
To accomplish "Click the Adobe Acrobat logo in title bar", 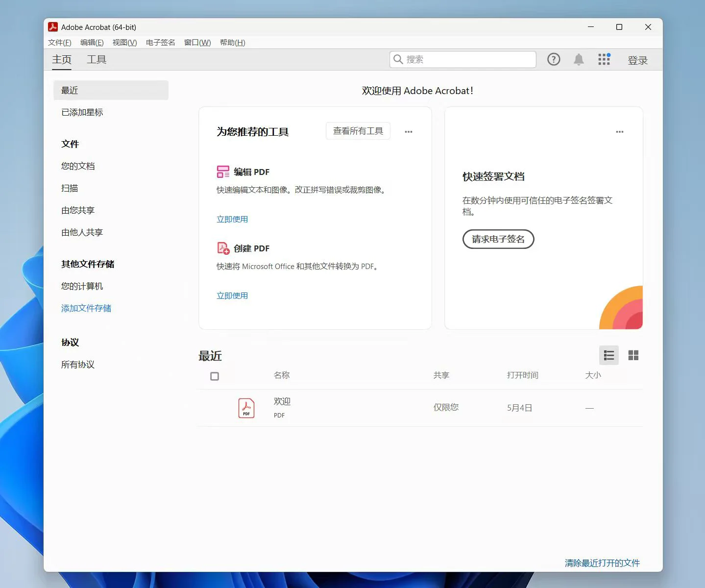I will 53,27.
